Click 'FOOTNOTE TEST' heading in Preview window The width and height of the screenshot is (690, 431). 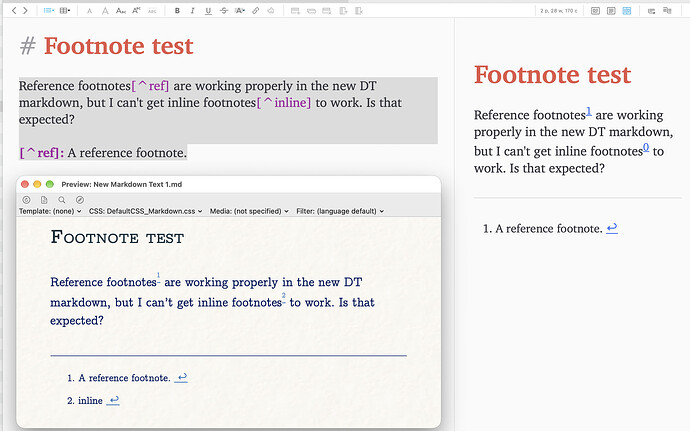(117, 237)
